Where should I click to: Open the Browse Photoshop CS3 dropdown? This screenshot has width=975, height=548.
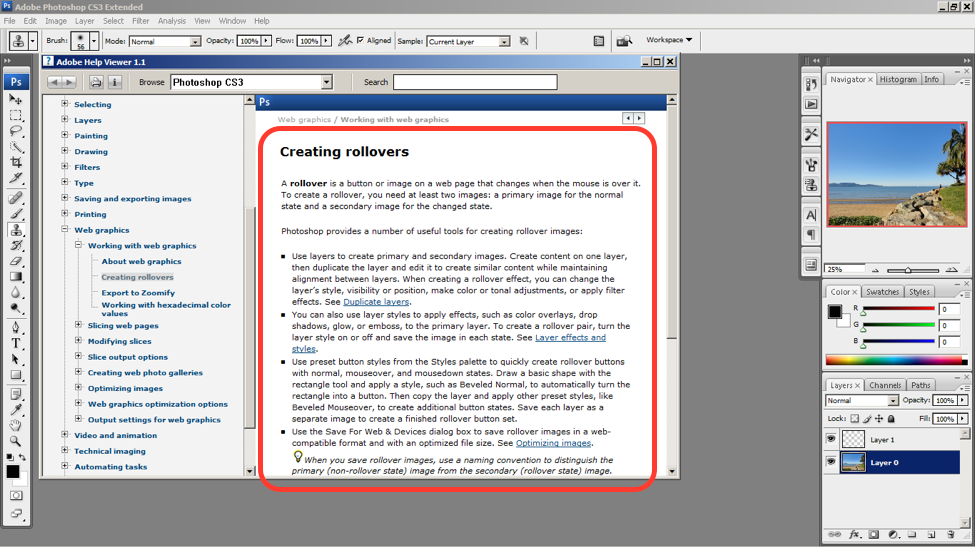326,82
